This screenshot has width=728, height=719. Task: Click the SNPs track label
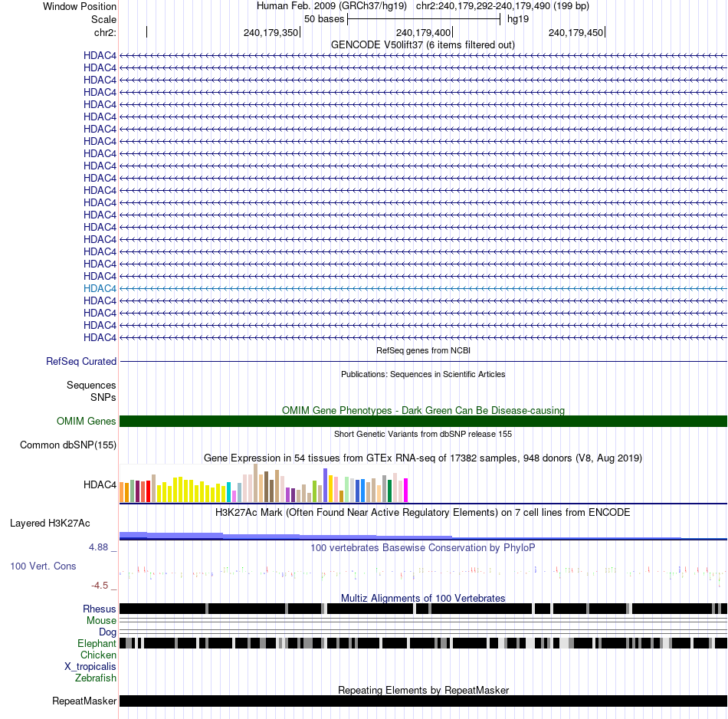click(103, 398)
